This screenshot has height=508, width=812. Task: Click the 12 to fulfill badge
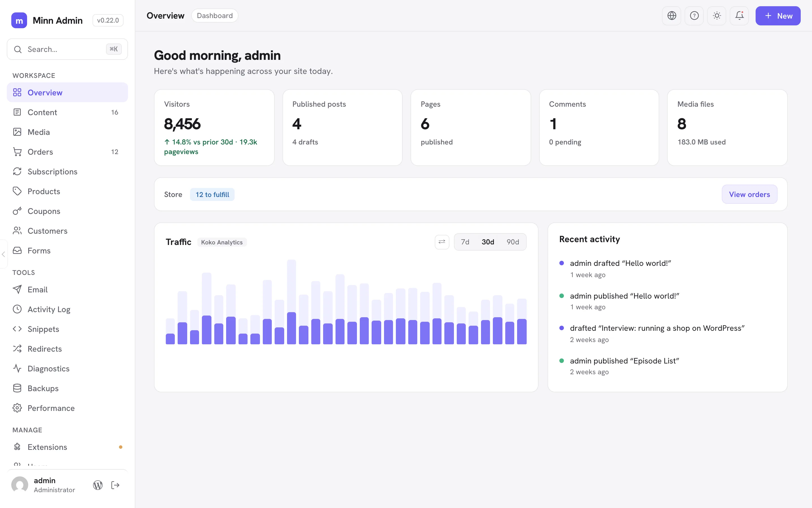point(212,195)
